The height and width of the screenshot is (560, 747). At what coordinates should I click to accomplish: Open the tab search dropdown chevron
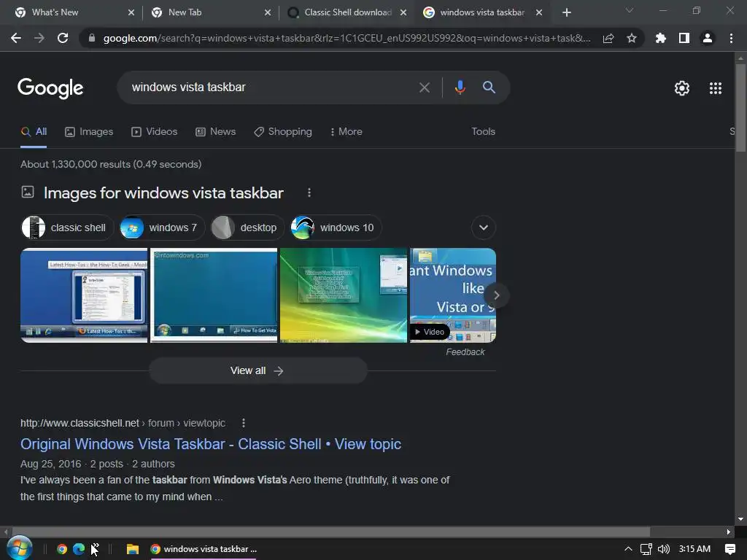click(x=630, y=10)
